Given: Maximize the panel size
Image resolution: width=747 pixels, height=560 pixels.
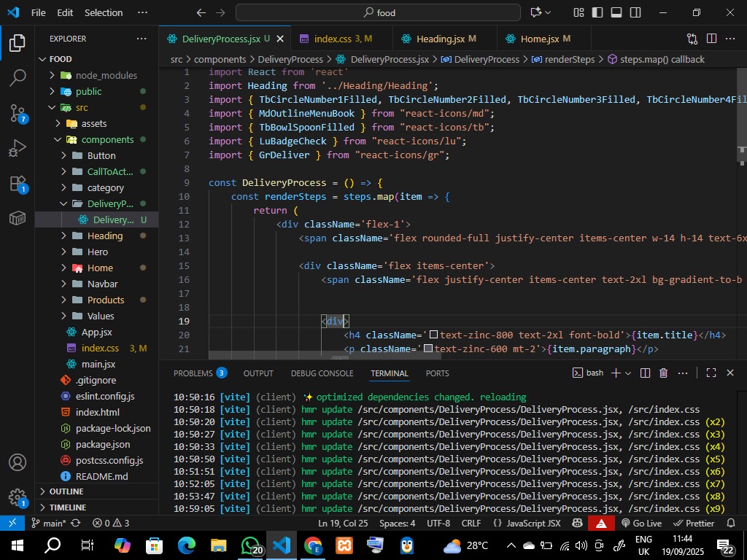Looking at the screenshot, I should [711, 373].
